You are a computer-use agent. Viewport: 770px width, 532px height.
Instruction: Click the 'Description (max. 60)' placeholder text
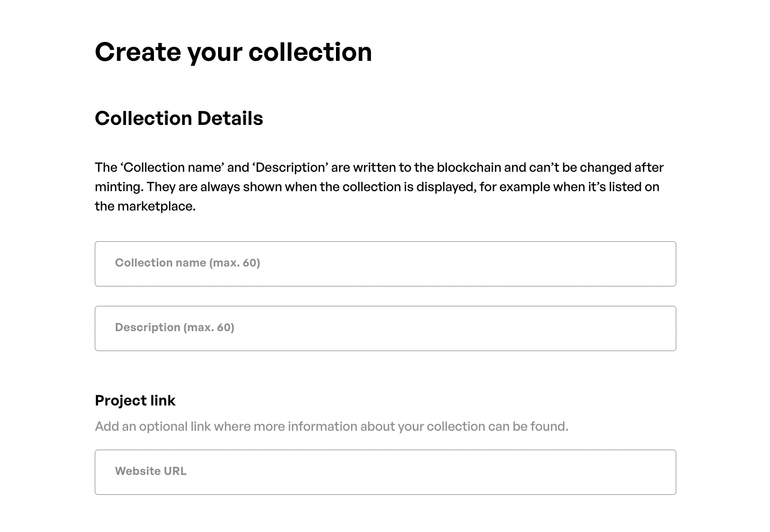tap(174, 327)
